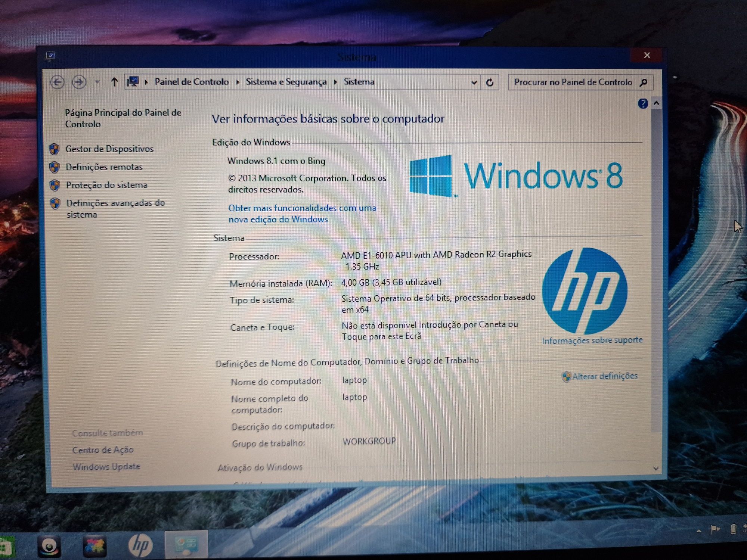
Task: Refresh the Sistema page
Action: pyautogui.click(x=490, y=82)
